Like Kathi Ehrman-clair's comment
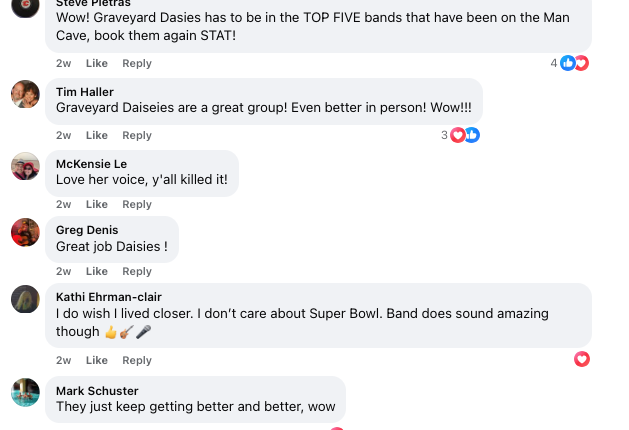The width and height of the screenshot is (629, 430). tap(97, 360)
